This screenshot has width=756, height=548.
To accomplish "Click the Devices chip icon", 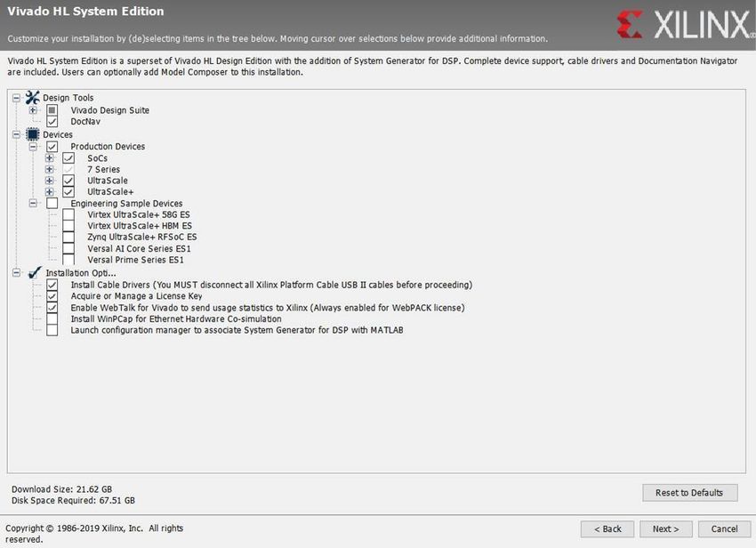I will click(x=32, y=134).
